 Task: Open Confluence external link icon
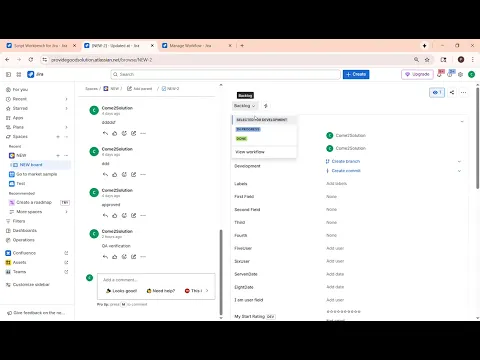[66, 253]
